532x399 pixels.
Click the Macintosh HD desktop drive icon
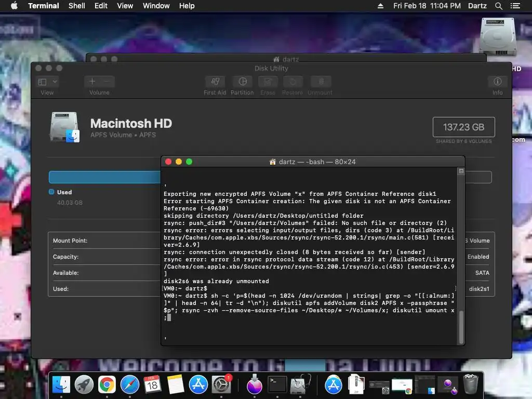498,37
